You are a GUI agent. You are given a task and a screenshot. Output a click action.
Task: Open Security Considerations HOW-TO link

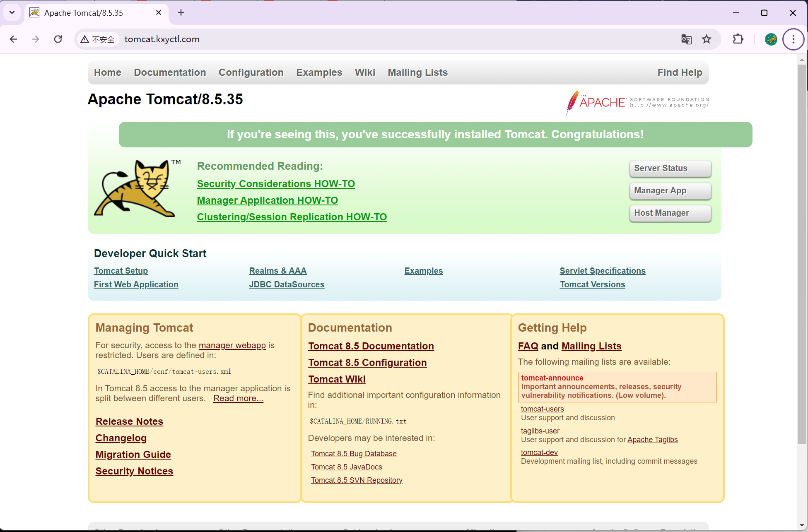coord(276,184)
